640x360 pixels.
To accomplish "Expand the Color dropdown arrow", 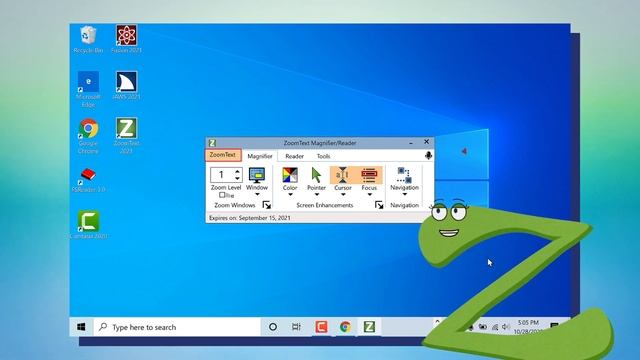I will [290, 194].
